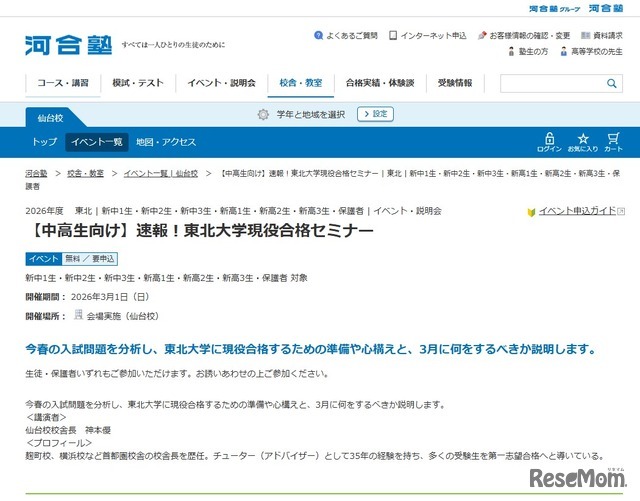This screenshot has width=640, height=501.
Task: Click the customer info pencil icon
Action: 482,36
